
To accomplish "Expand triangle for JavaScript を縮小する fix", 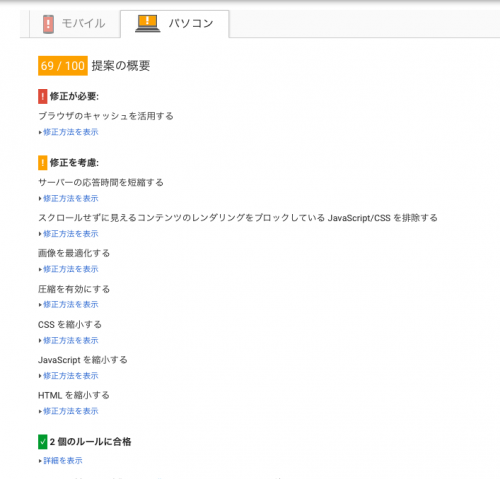I will 40,376.
